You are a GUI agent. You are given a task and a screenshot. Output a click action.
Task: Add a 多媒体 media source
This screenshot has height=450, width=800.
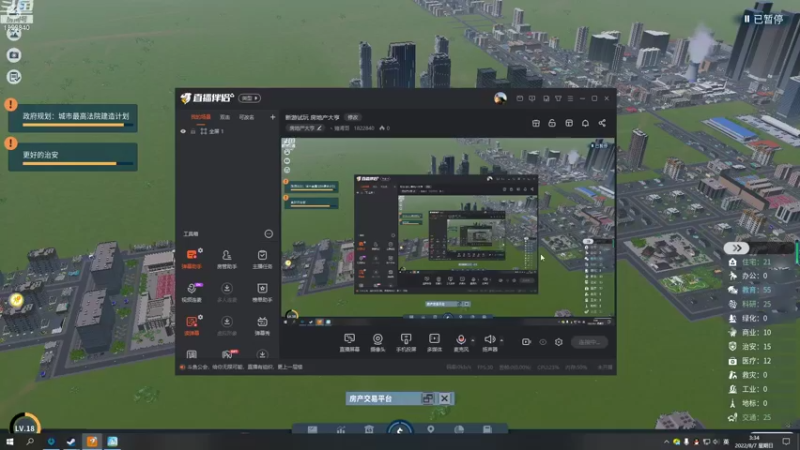point(434,343)
